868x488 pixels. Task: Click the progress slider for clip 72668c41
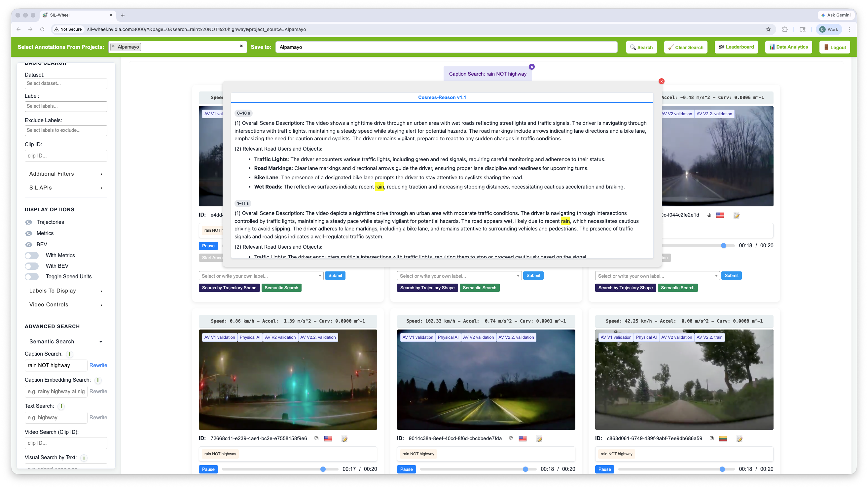(280, 469)
